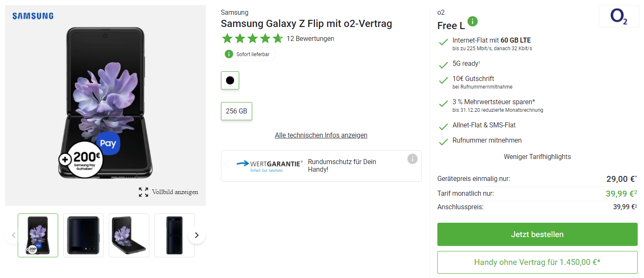Show previous thumbnails with left arrow
Image resolution: width=644 pixels, height=278 pixels.
[13, 235]
